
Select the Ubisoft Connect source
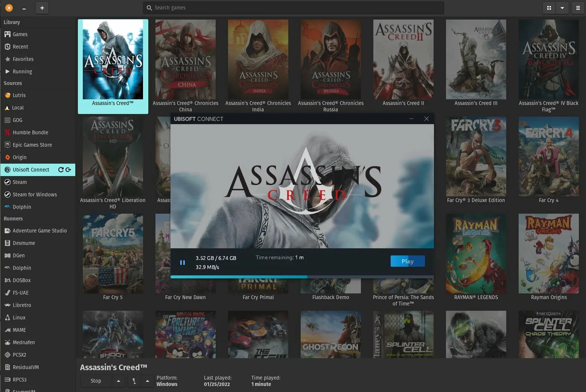[x=38, y=170]
